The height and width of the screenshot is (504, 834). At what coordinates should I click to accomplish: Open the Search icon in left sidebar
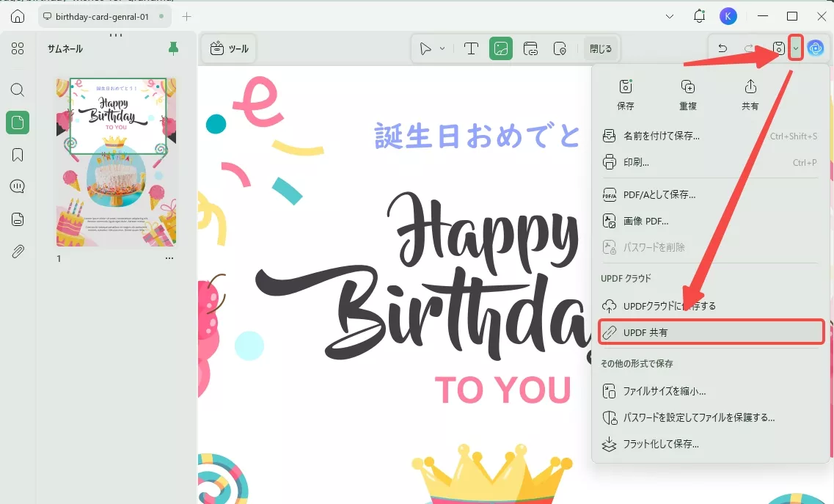(x=18, y=90)
